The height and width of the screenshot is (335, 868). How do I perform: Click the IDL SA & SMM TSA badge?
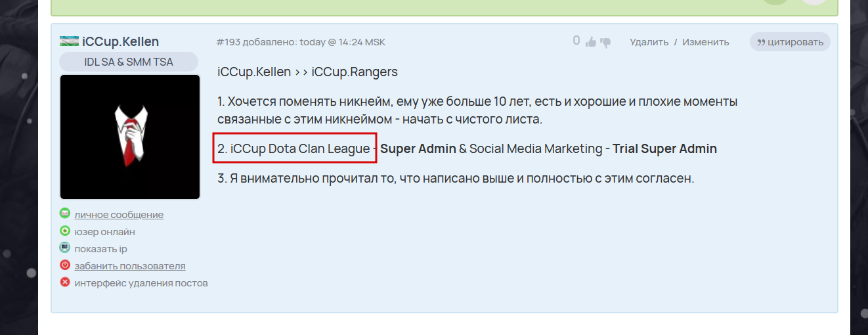[129, 62]
